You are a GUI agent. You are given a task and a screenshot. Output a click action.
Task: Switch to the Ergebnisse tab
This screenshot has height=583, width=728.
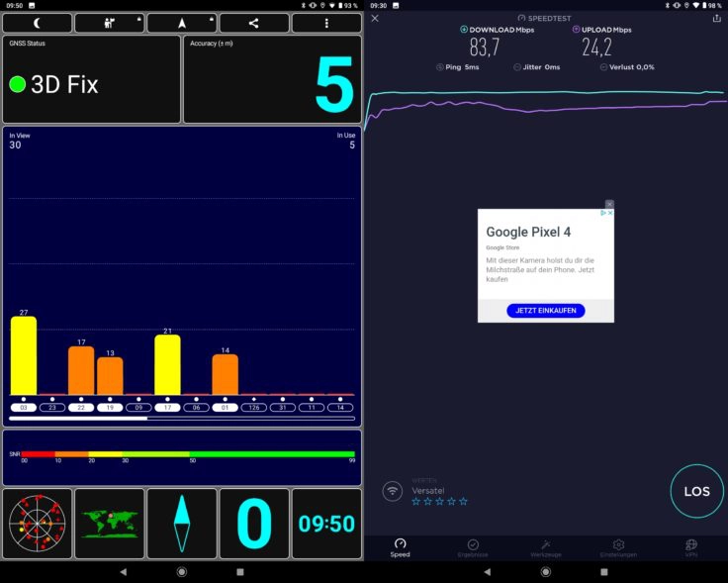473,547
